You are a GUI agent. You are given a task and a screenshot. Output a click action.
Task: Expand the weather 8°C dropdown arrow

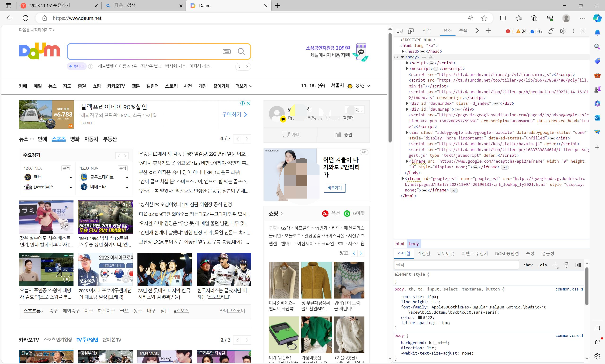pyautogui.click(x=368, y=86)
